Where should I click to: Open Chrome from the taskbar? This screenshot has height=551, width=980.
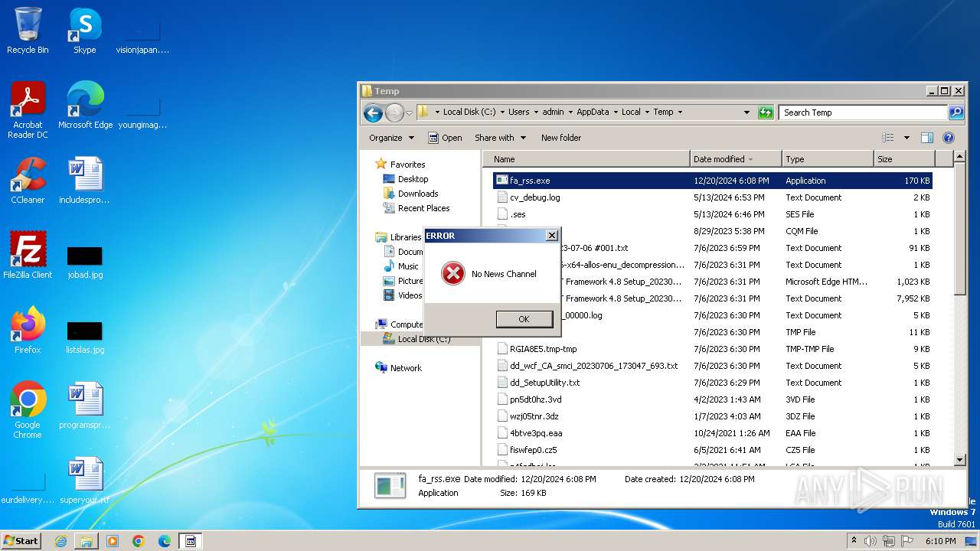pyautogui.click(x=139, y=541)
